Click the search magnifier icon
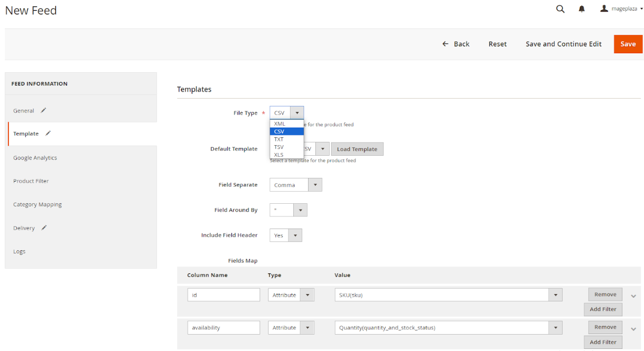Screen dimensions: 644x351 tap(560, 9)
